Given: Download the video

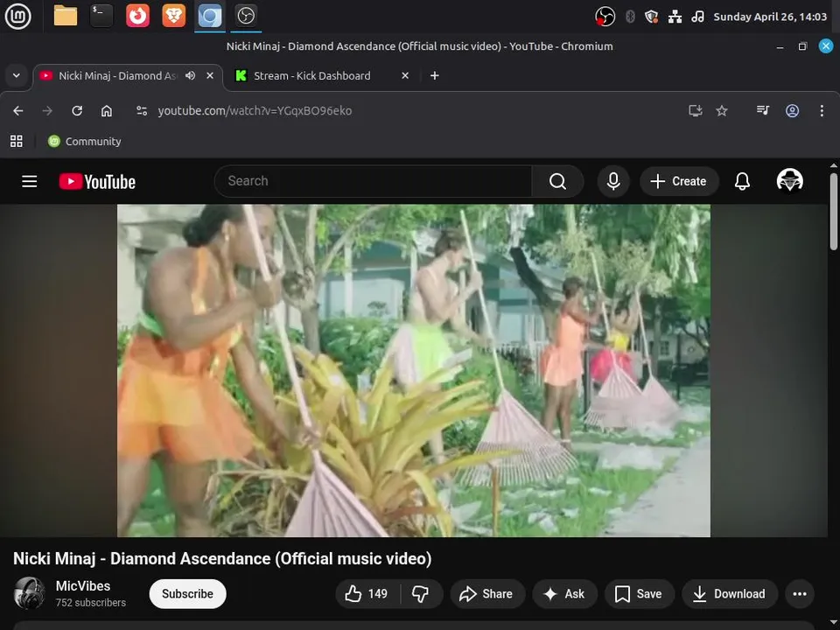Looking at the screenshot, I should (729, 593).
